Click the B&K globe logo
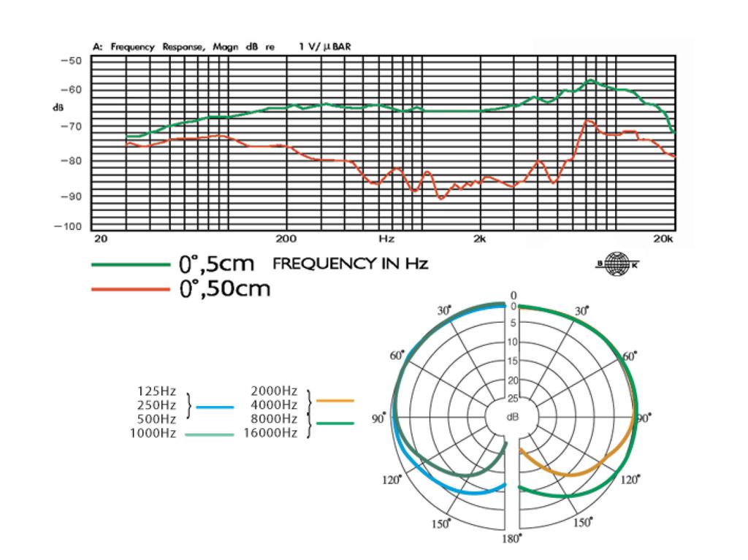The image size is (748, 560). tap(611, 264)
